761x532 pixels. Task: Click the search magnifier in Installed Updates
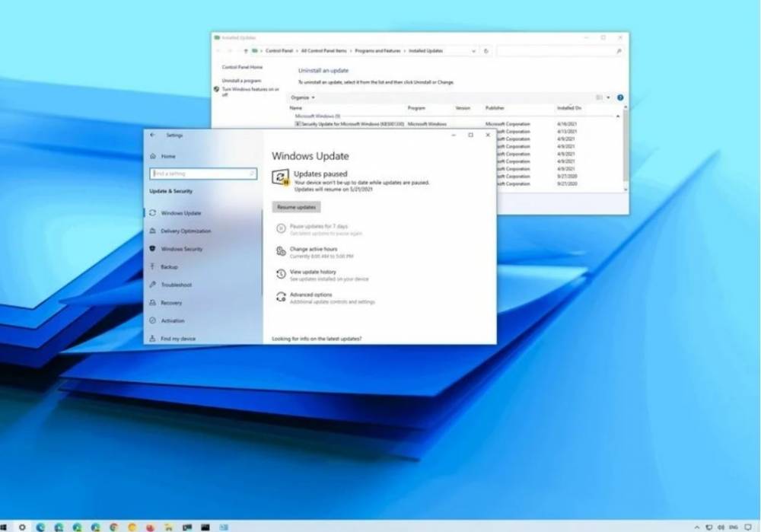619,51
